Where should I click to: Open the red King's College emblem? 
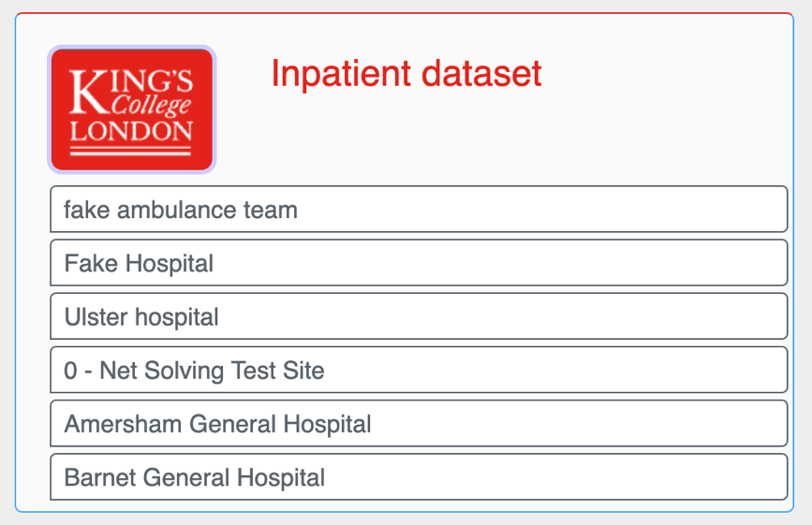(x=131, y=109)
